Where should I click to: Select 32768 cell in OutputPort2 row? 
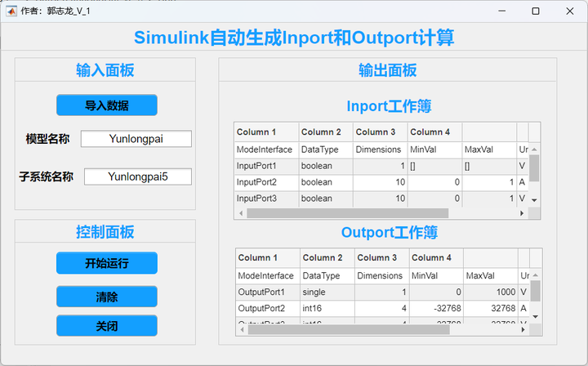(491, 308)
